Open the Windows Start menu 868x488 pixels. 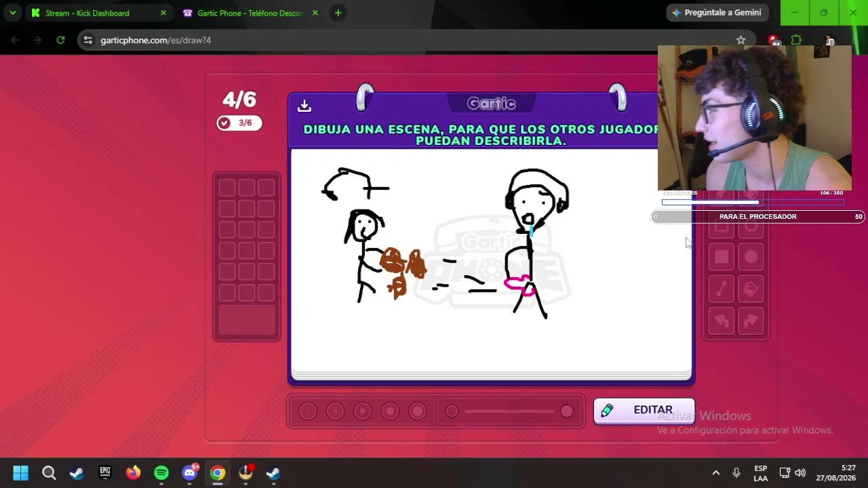(20, 472)
